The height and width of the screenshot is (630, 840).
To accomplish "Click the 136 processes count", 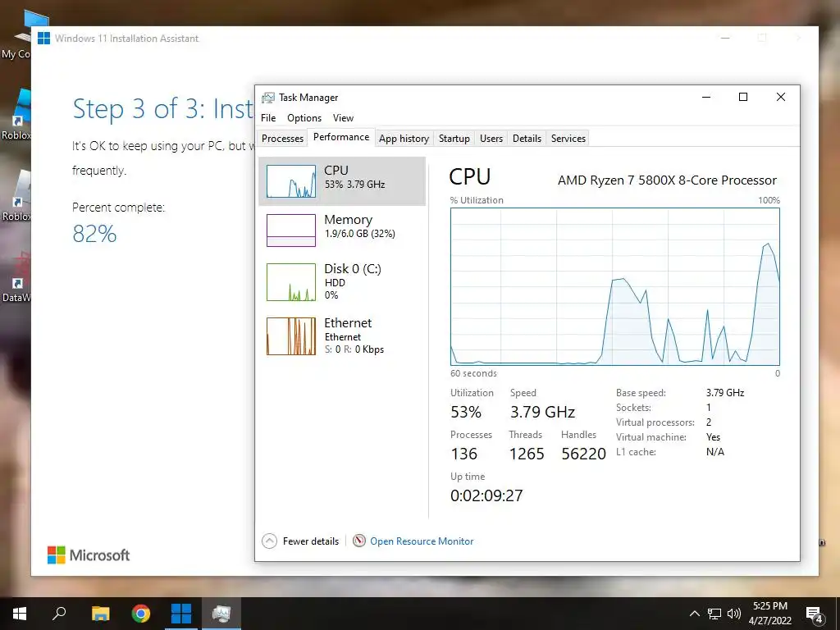I will (464, 454).
